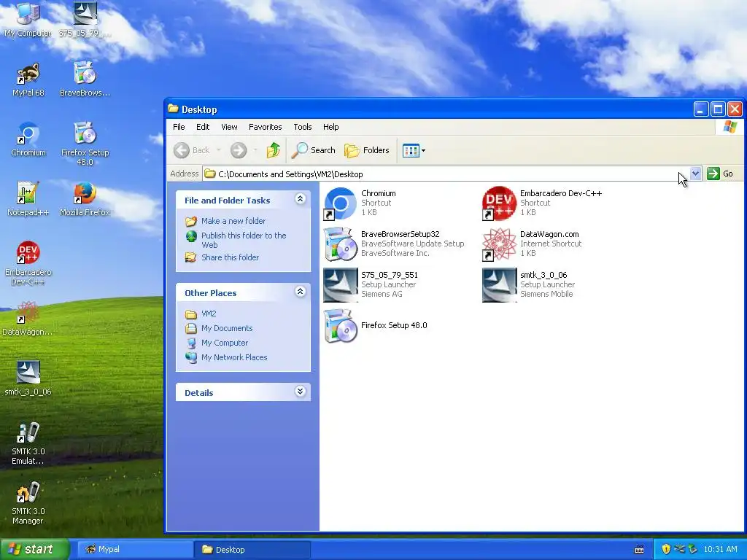
Task: Click the Back toolbar button
Action: (x=192, y=150)
